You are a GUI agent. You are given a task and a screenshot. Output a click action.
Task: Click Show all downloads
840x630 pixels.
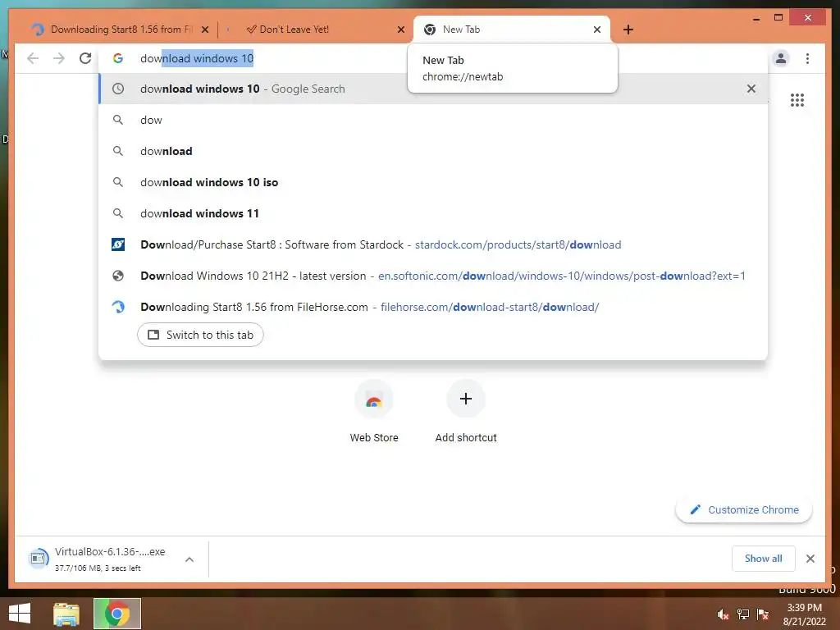pos(763,559)
